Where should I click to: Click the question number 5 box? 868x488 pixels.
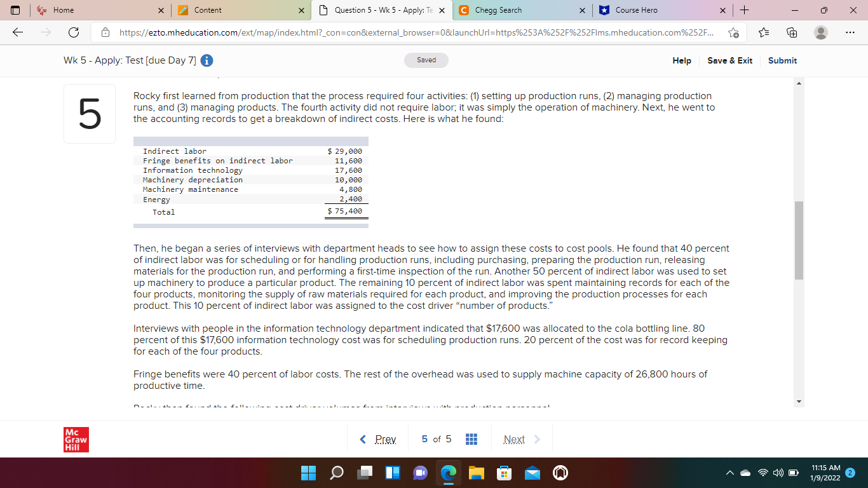[x=90, y=114]
